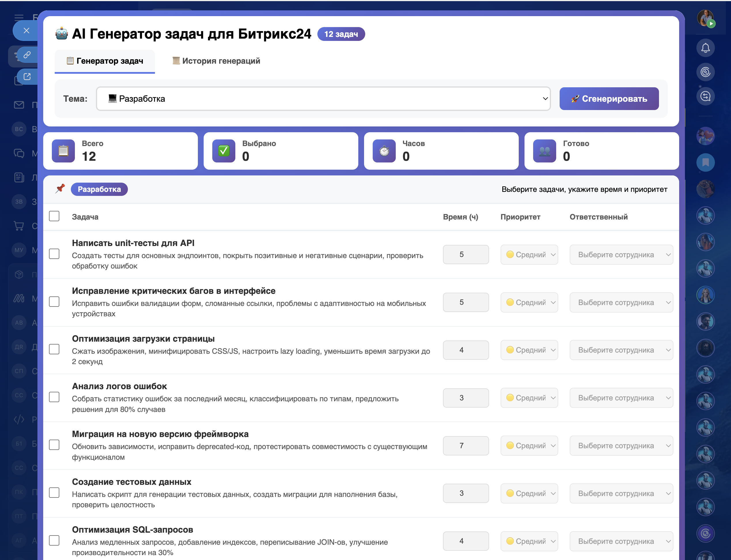Click the bookmark icon in right panel
Image resolution: width=731 pixels, height=560 pixels.
[x=705, y=162]
